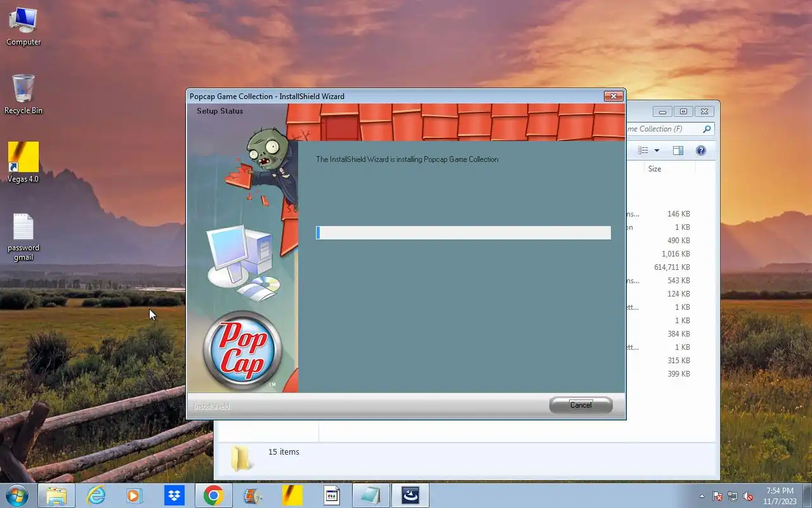Maximize the Explorer window
Image resolution: width=812 pixels, height=508 pixels.
coord(683,112)
